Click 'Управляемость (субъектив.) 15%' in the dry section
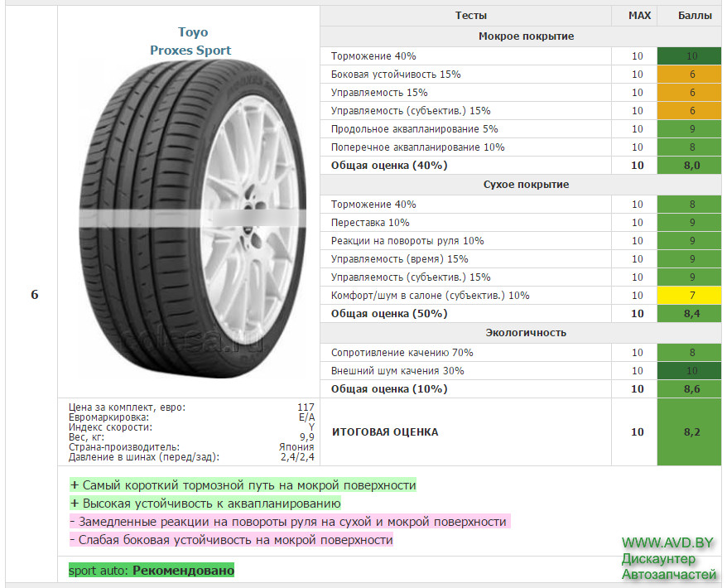Image resolution: width=727 pixels, height=588 pixels. 411,277
